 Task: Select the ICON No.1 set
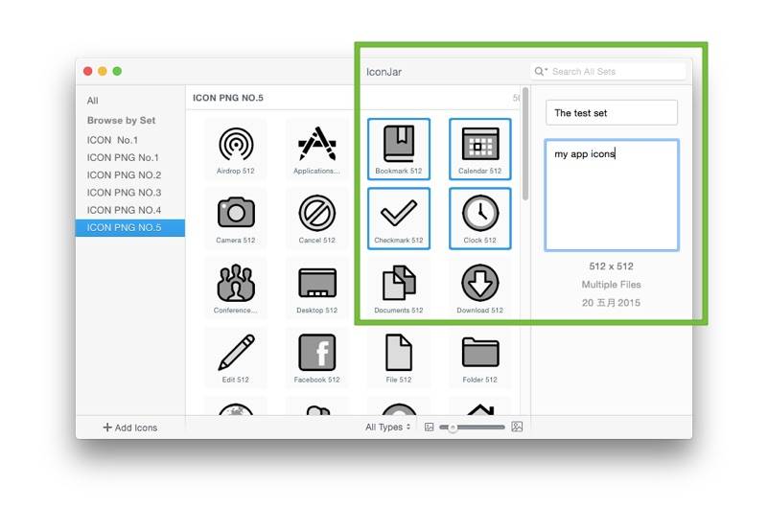click(112, 140)
